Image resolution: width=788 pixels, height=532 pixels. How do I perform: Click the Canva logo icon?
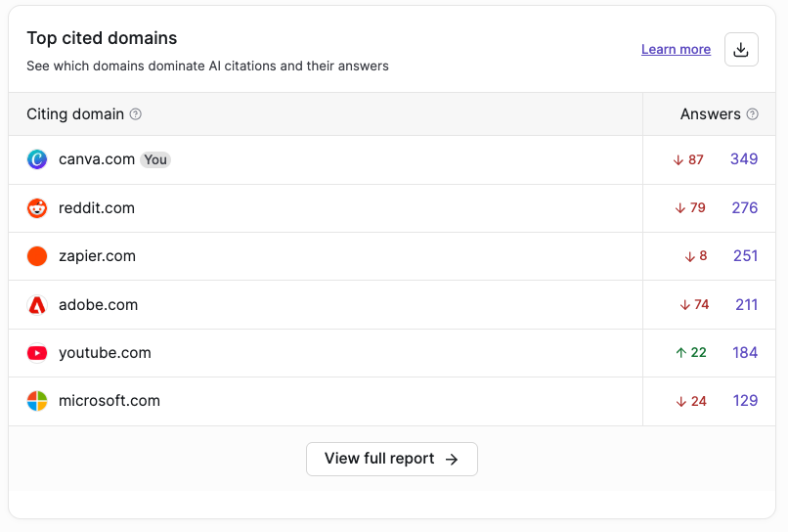coord(37,159)
